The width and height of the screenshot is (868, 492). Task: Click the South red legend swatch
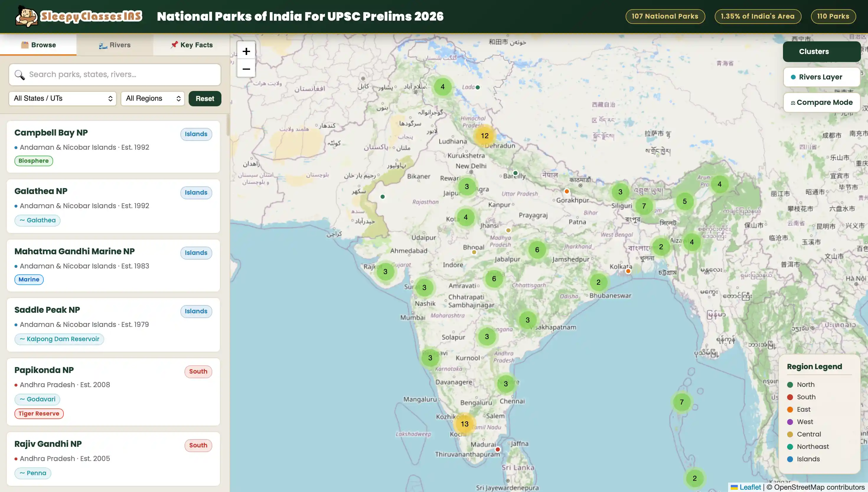tap(790, 397)
